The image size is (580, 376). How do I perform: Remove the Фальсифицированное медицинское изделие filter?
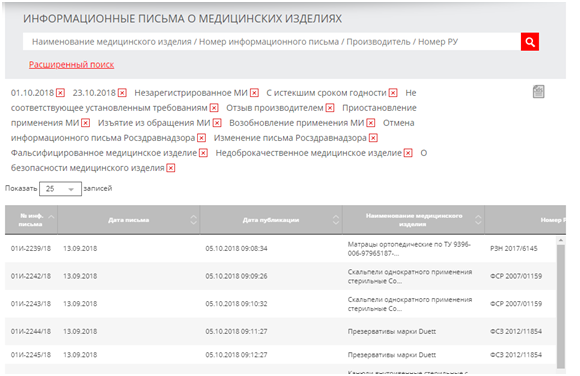[x=203, y=153]
